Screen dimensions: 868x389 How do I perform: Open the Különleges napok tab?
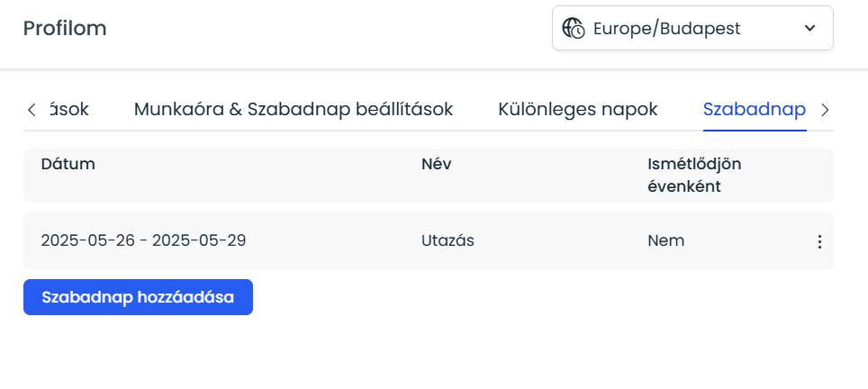pos(577,110)
